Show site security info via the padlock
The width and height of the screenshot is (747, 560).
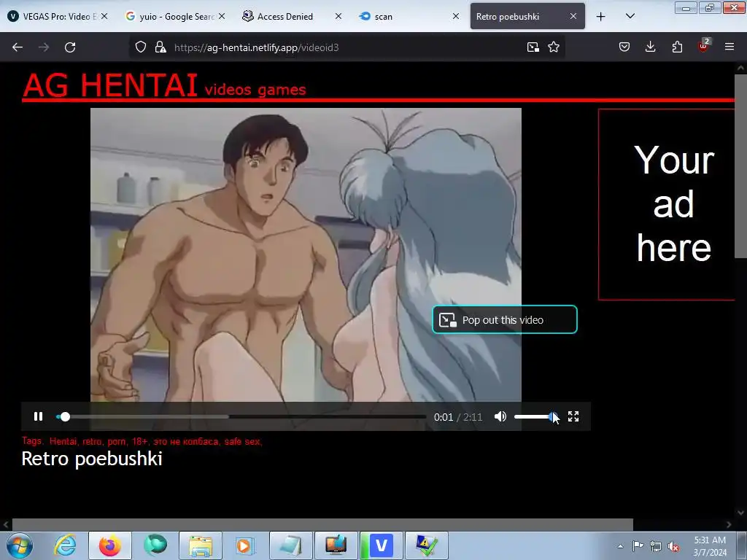160,47
